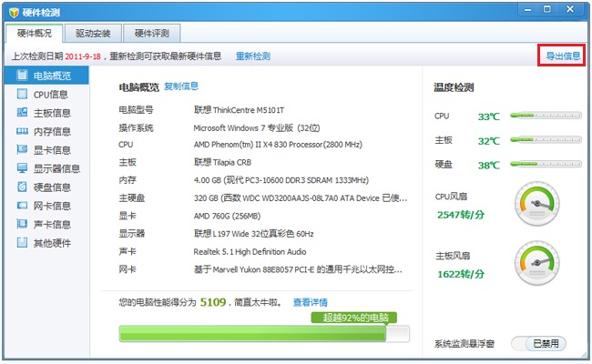Click the date 2011-9-18
The width and height of the screenshot is (592, 364).
pyautogui.click(x=83, y=56)
